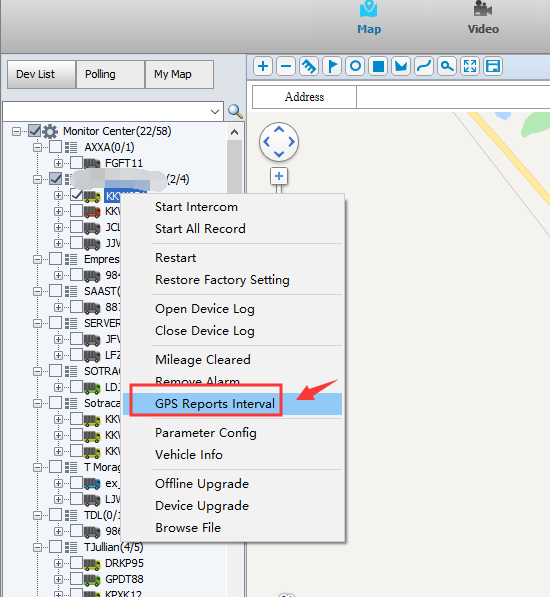Choose Restore Factory Setting menu entry
The height and width of the screenshot is (597, 550).
pyautogui.click(x=232, y=280)
